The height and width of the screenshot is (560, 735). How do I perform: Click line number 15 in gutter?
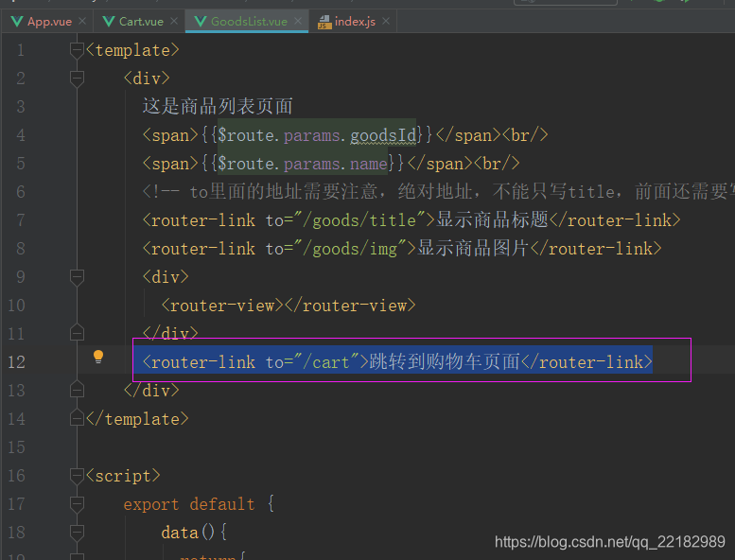point(16,447)
